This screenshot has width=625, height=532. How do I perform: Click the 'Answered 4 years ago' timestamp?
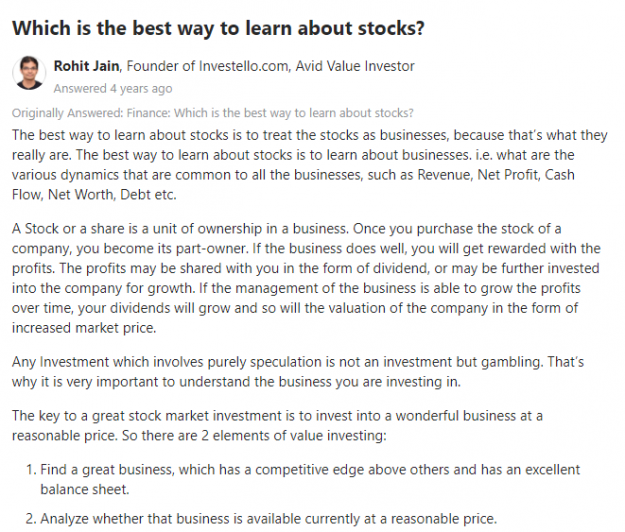113,88
